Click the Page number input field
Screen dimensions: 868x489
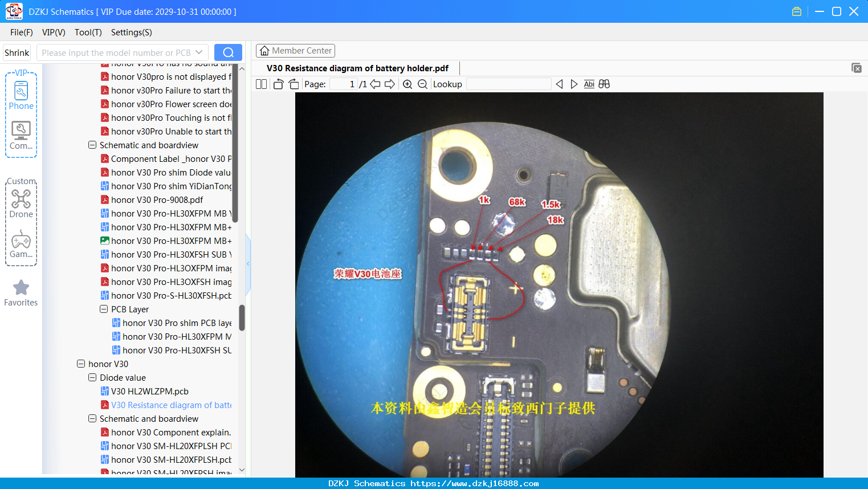pyautogui.click(x=344, y=84)
